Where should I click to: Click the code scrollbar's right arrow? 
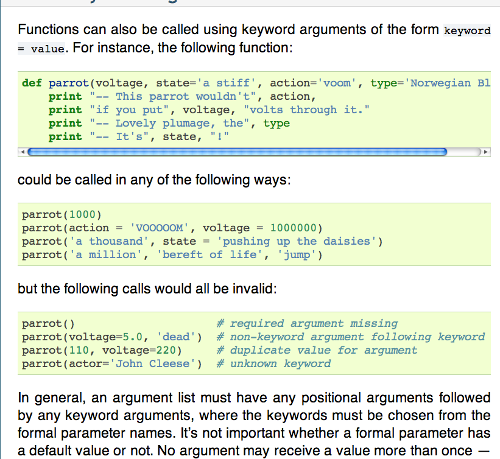[486, 152]
